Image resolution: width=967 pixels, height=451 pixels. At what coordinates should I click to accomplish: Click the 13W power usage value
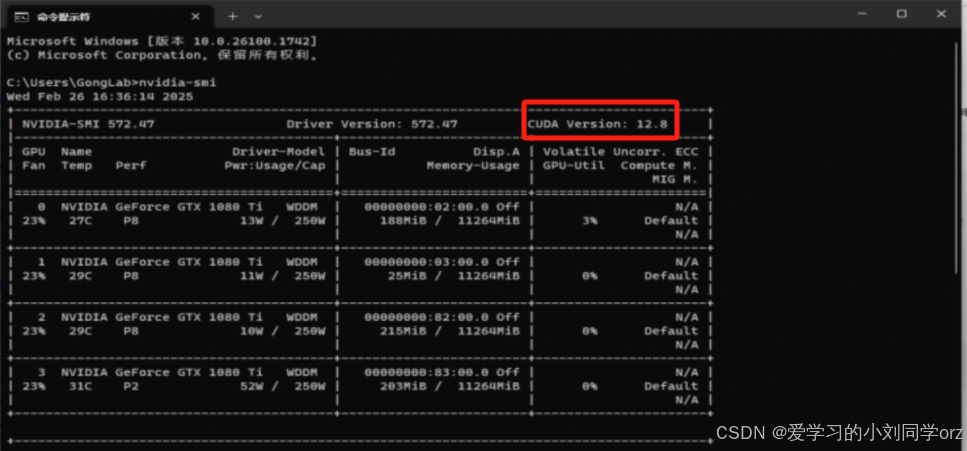(252, 221)
